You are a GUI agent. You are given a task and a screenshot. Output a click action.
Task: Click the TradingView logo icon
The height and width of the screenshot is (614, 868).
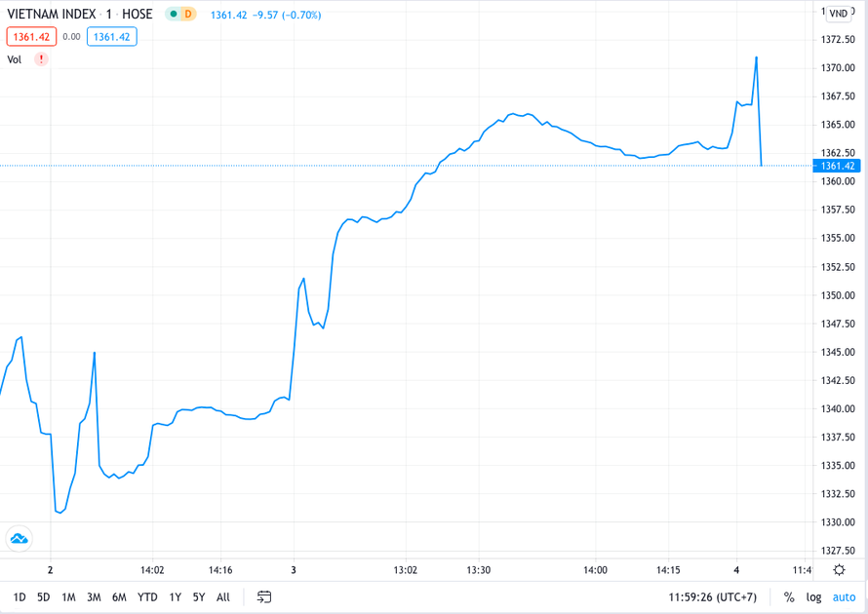click(x=19, y=538)
